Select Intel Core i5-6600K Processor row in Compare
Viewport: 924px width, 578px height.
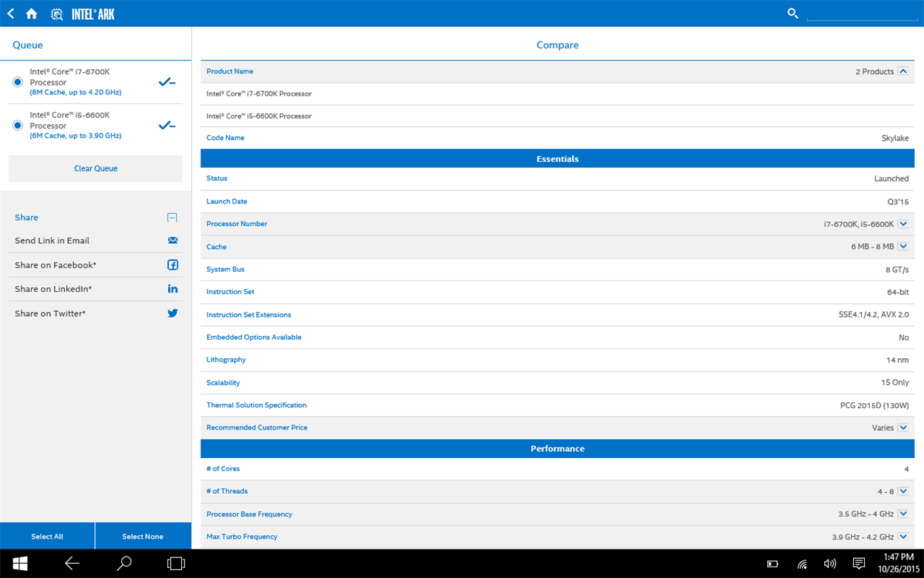point(558,116)
